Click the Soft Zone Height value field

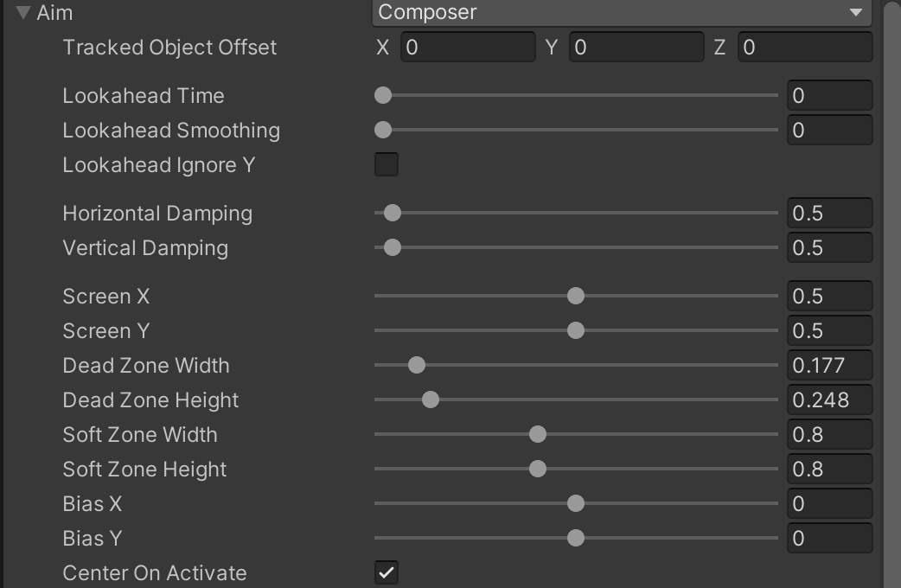(x=829, y=470)
